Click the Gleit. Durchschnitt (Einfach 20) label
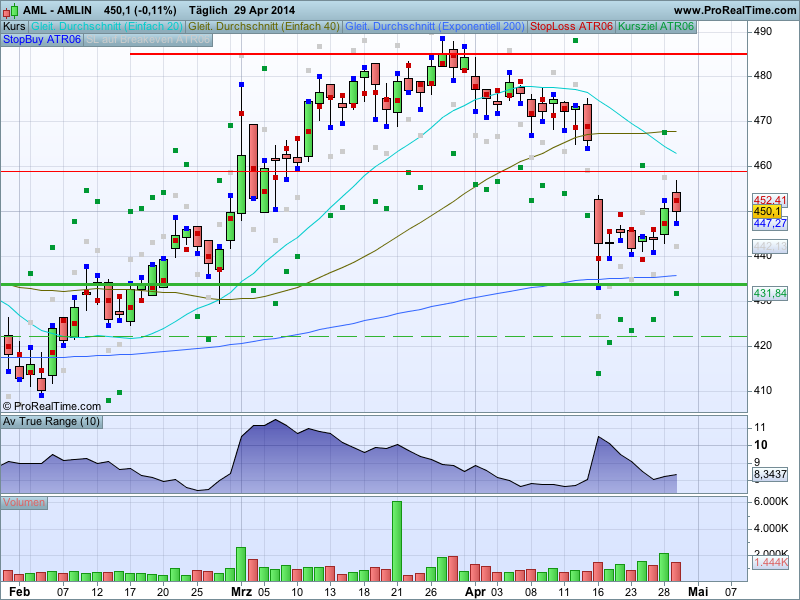The width and height of the screenshot is (800, 600). coord(107,27)
